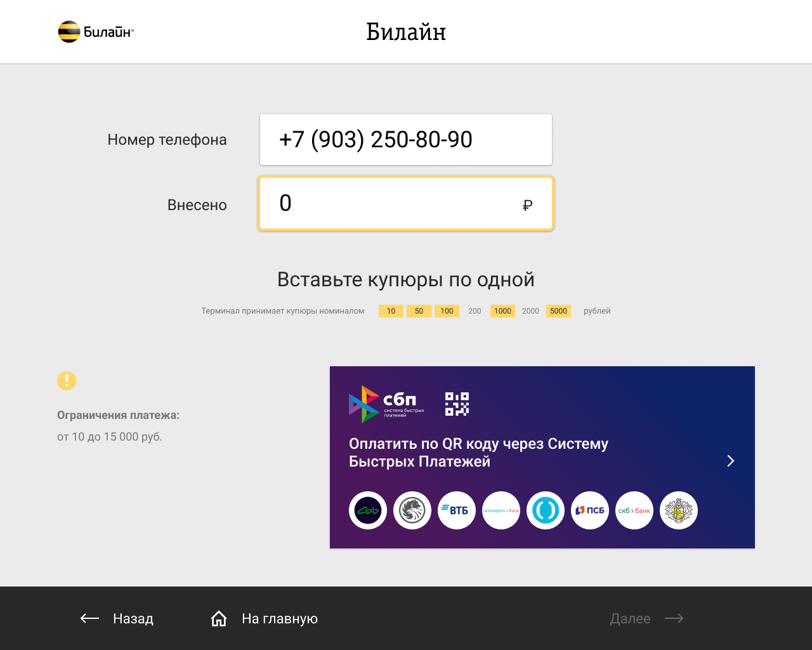812x650 pixels.
Task: Click the Beeline logo in header
Action: 96,32
